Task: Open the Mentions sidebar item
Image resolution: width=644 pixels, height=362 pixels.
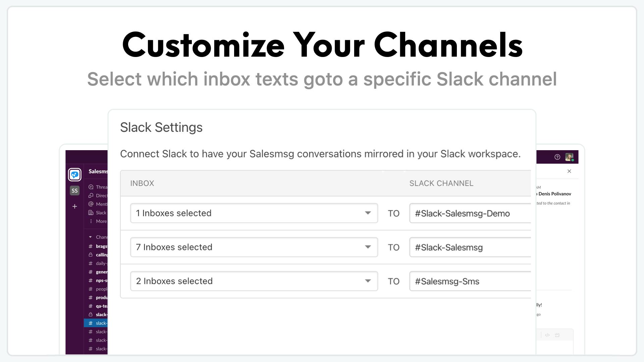Action: [98, 204]
